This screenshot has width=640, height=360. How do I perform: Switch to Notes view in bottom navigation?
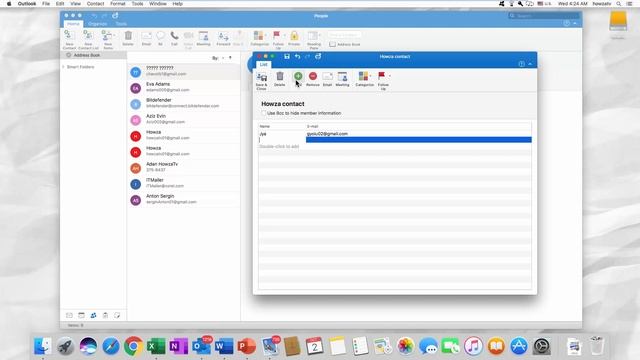coord(117,315)
